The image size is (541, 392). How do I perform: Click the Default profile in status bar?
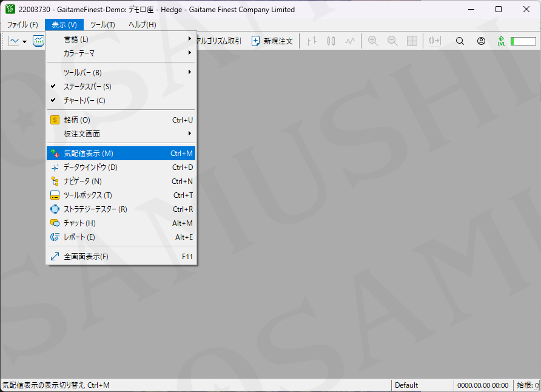[x=406, y=385]
